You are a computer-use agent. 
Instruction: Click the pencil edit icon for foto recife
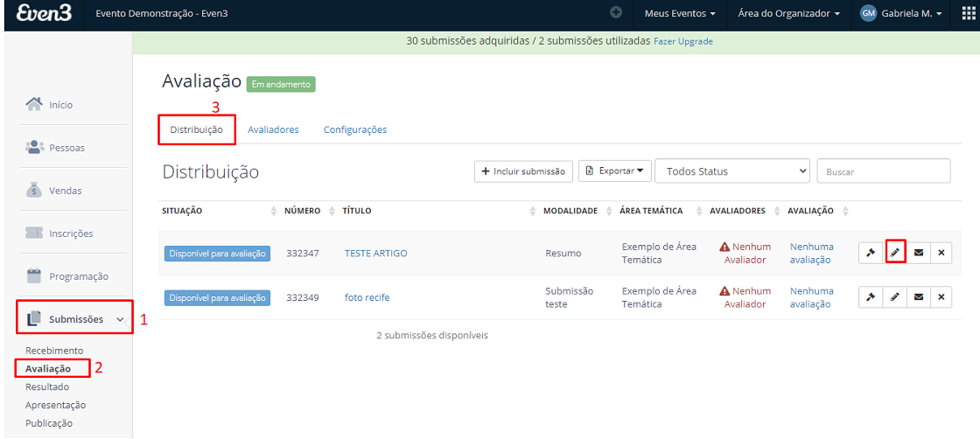(x=894, y=297)
